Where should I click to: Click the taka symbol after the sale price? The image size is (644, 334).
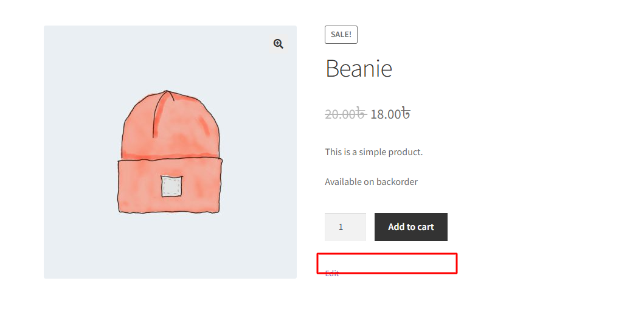(406, 114)
